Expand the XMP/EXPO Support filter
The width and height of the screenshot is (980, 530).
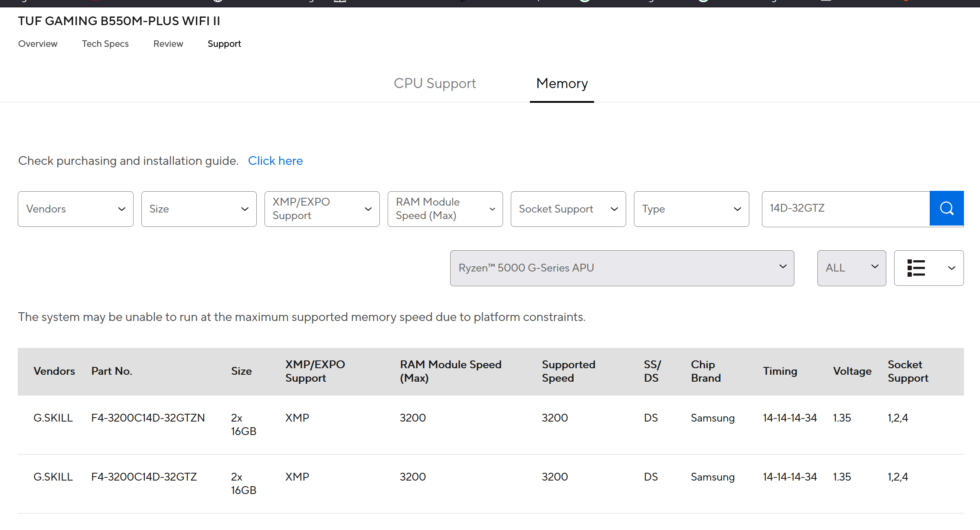[x=322, y=209]
